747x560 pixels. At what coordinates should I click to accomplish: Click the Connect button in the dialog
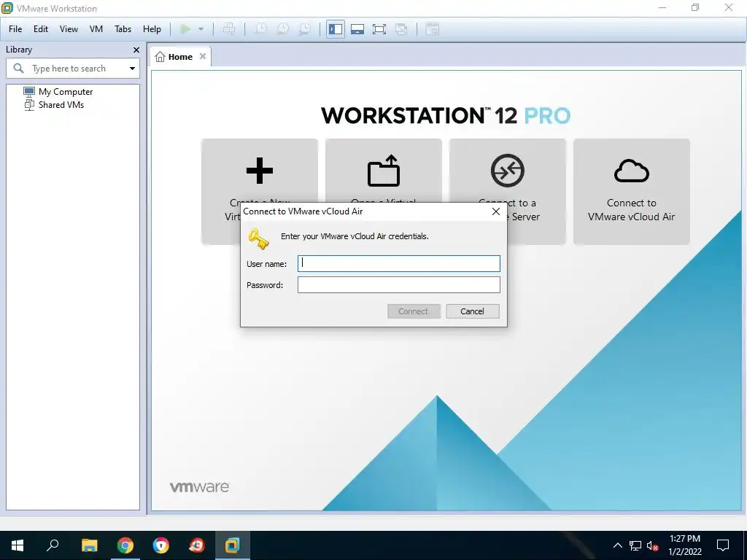point(414,311)
